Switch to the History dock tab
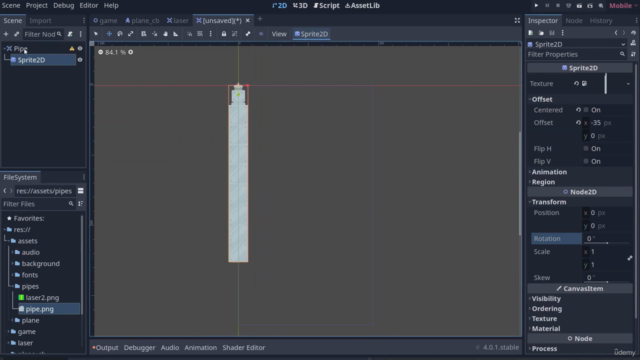Image resolution: width=640 pixels, height=360 pixels. pyautogui.click(x=601, y=20)
